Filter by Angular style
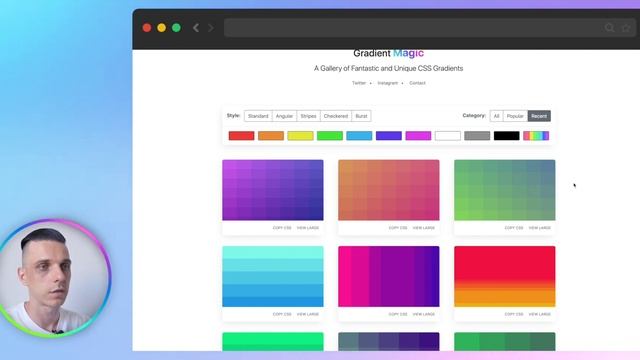Screen dimensions: 640x360 pos(284,116)
